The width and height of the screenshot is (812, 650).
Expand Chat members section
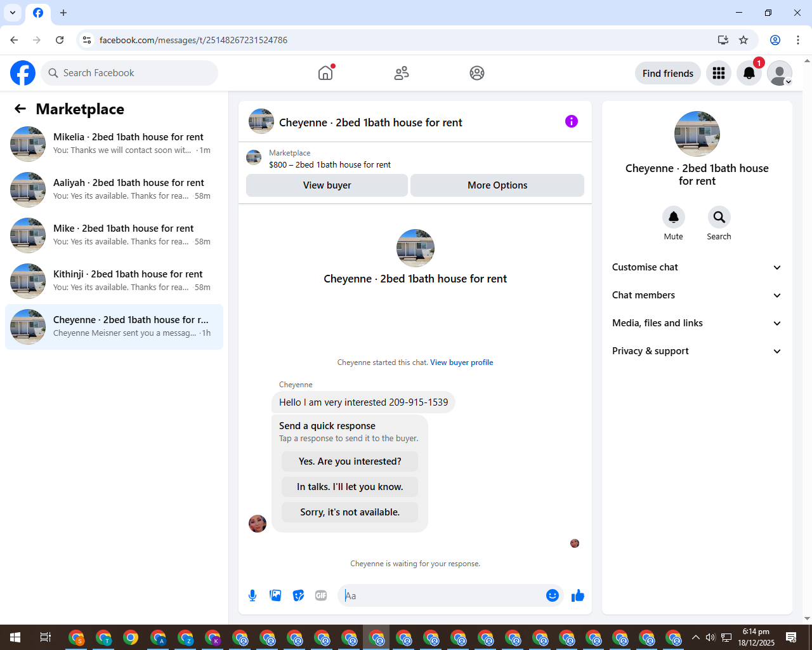coord(697,295)
